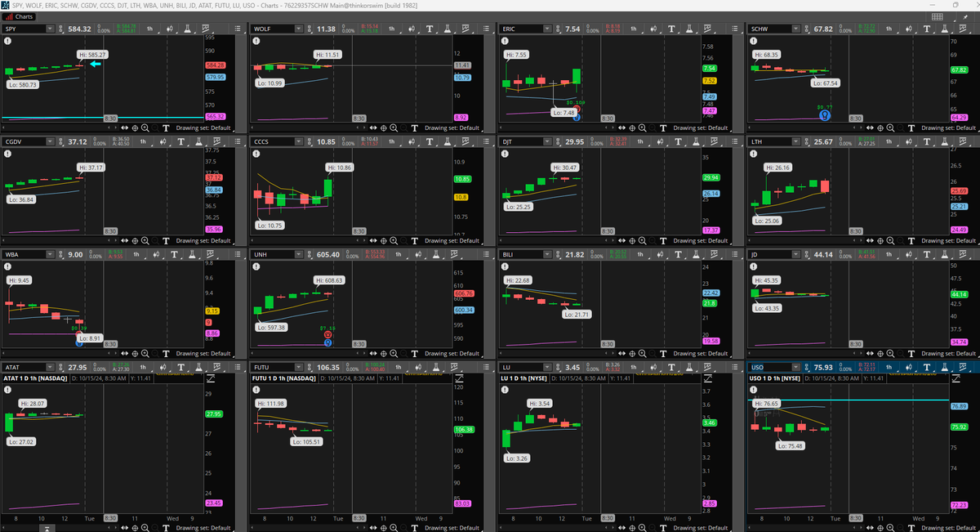The width and height of the screenshot is (980, 532).
Task: Click ATAT 1 D 1h [NASDAQ] chart label
Action: pyautogui.click(x=35, y=378)
